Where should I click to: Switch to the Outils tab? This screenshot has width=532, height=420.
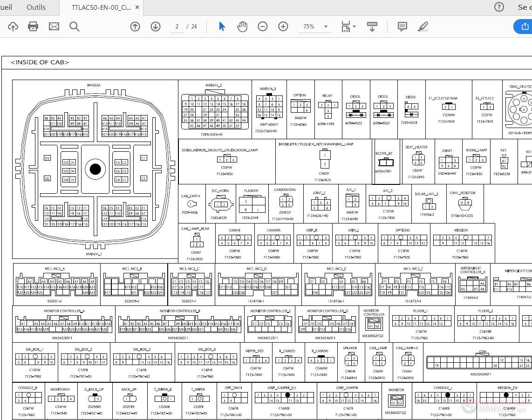click(36, 7)
